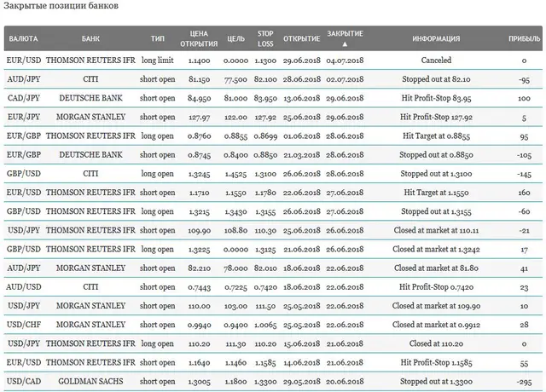Sort by ТИП column header
The width and height of the screenshot is (546, 392).
tap(157, 38)
